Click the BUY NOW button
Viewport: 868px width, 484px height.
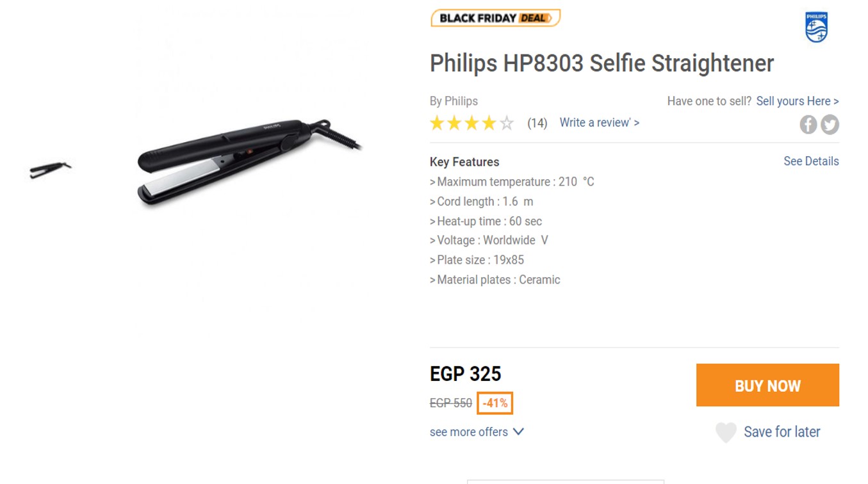click(x=767, y=385)
